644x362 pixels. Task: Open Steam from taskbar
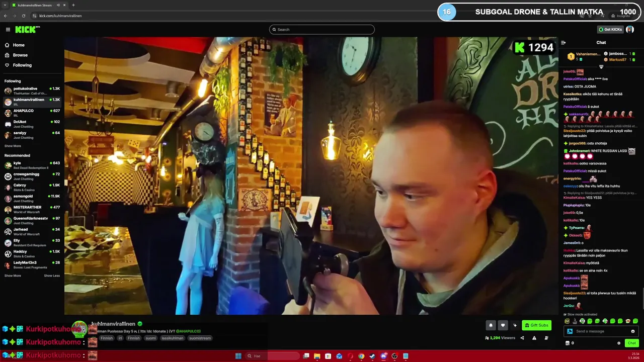[372, 356]
